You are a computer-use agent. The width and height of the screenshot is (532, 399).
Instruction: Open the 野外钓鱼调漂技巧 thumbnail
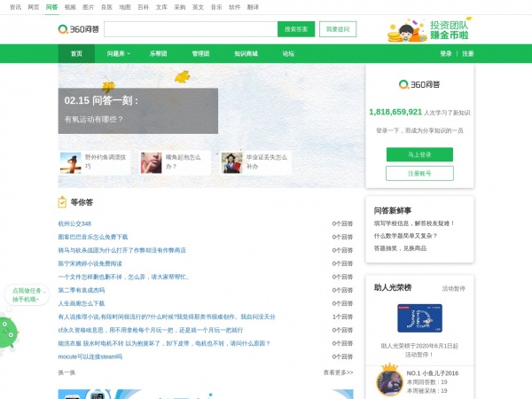click(x=71, y=163)
